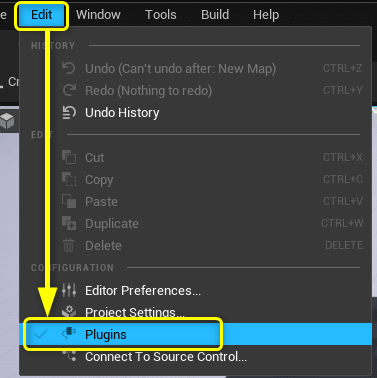This screenshot has width=377, height=378.
Task: Click the Editor Preferences sliders icon
Action: (x=69, y=290)
